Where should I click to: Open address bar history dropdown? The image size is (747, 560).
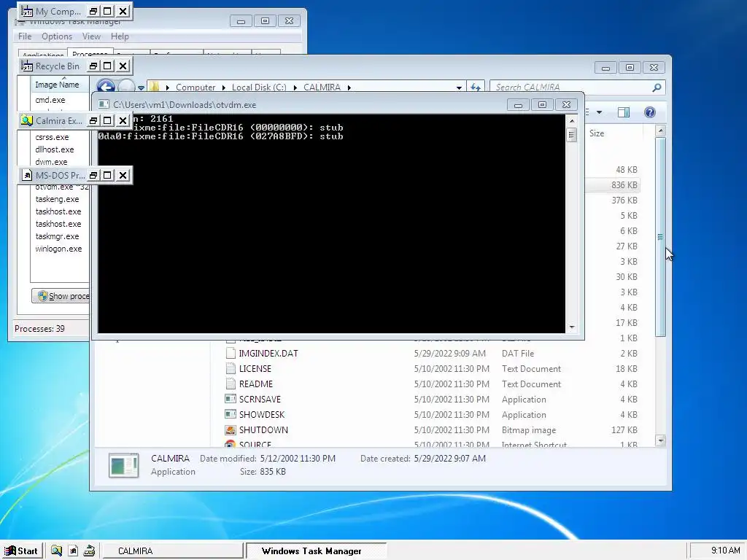(x=459, y=87)
